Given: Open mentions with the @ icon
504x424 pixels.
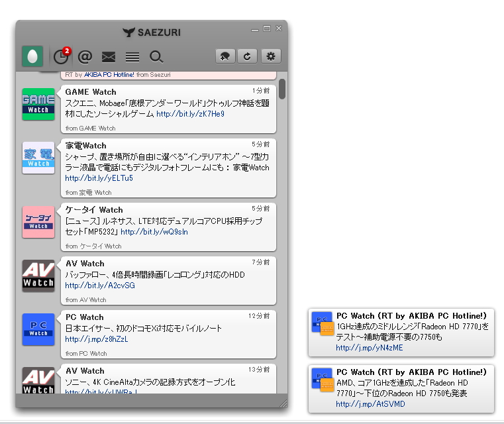Looking at the screenshot, I should pyautogui.click(x=85, y=57).
